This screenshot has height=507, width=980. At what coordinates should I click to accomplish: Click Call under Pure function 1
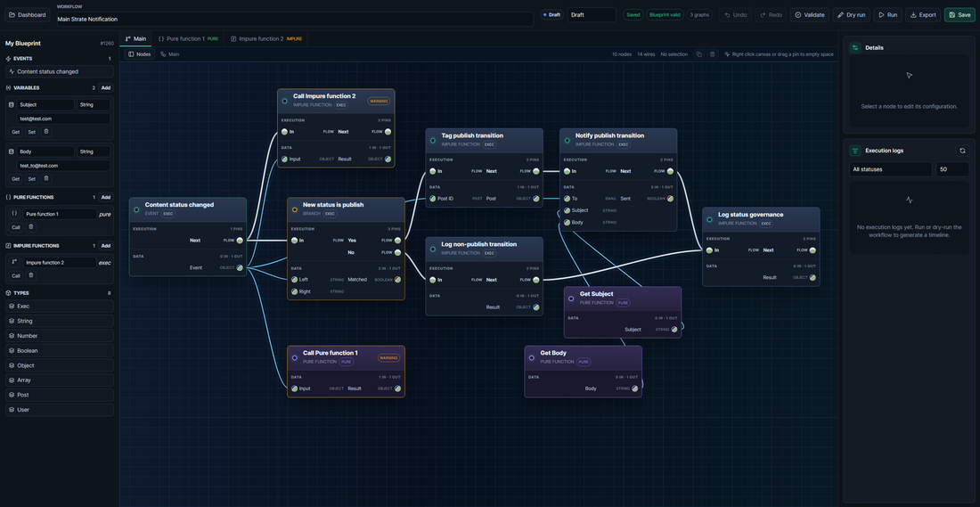click(x=16, y=227)
